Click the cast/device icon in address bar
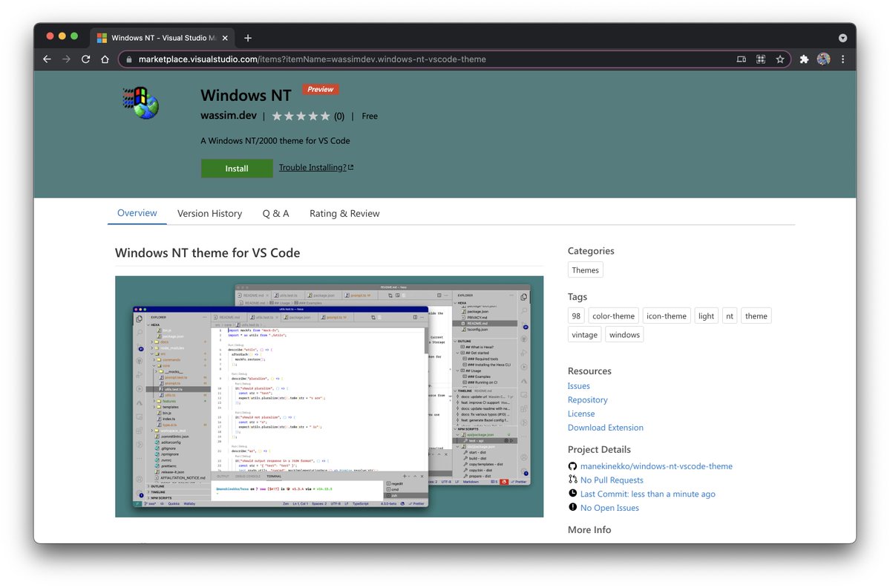 [742, 59]
